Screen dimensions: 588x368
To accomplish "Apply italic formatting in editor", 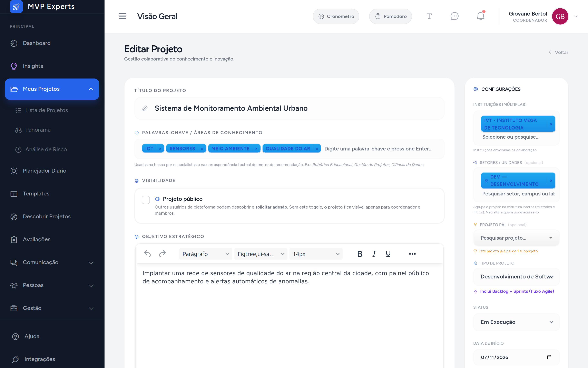I will click(374, 254).
